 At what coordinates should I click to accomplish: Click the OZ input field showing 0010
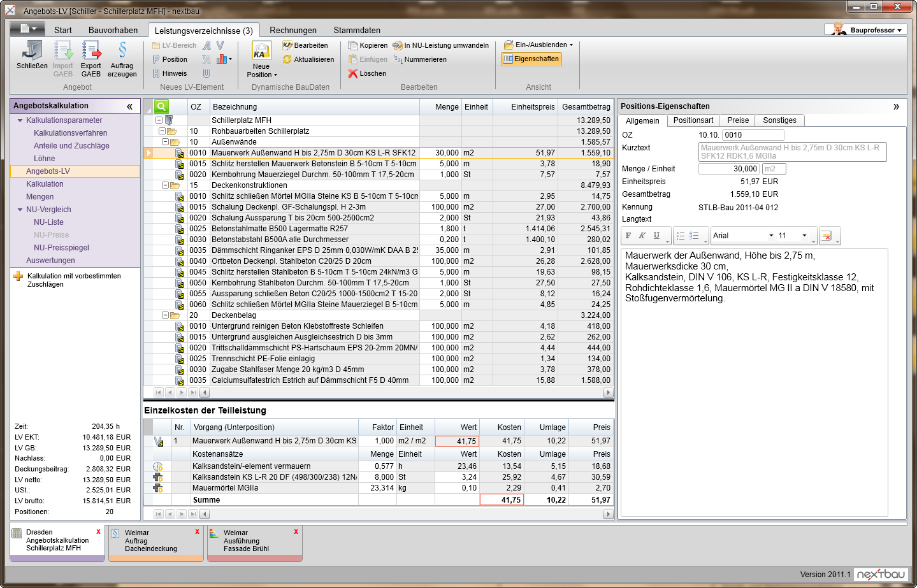tap(753, 135)
